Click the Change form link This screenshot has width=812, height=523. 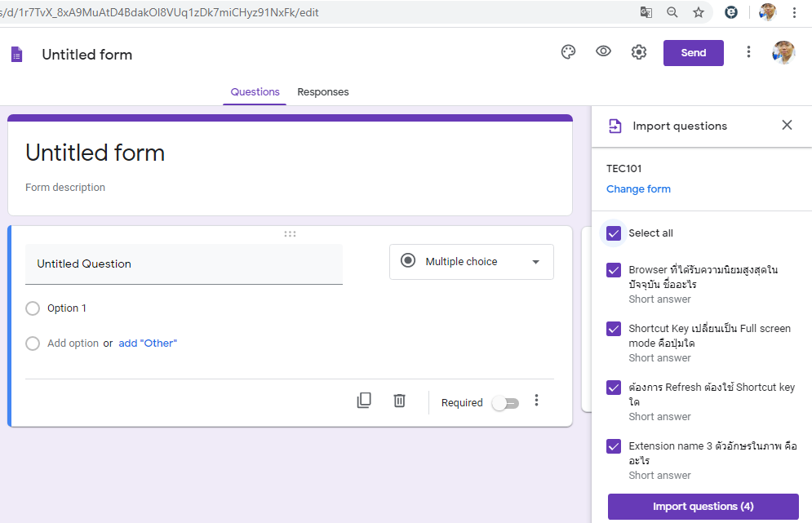point(638,189)
